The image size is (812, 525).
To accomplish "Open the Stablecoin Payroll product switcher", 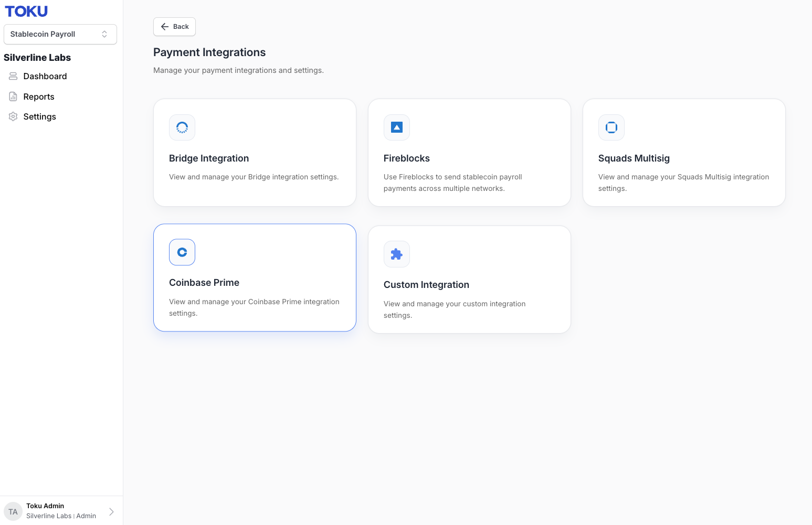I will click(x=60, y=34).
